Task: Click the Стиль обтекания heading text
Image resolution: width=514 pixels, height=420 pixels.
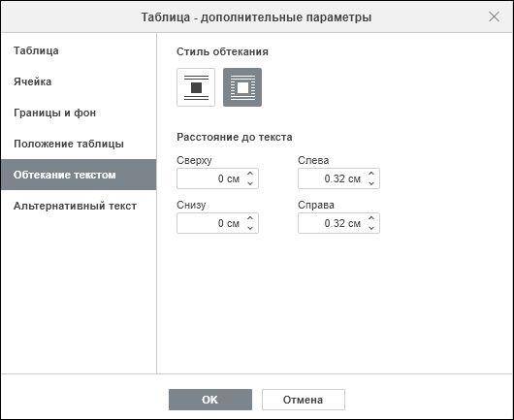Action: tap(222, 51)
